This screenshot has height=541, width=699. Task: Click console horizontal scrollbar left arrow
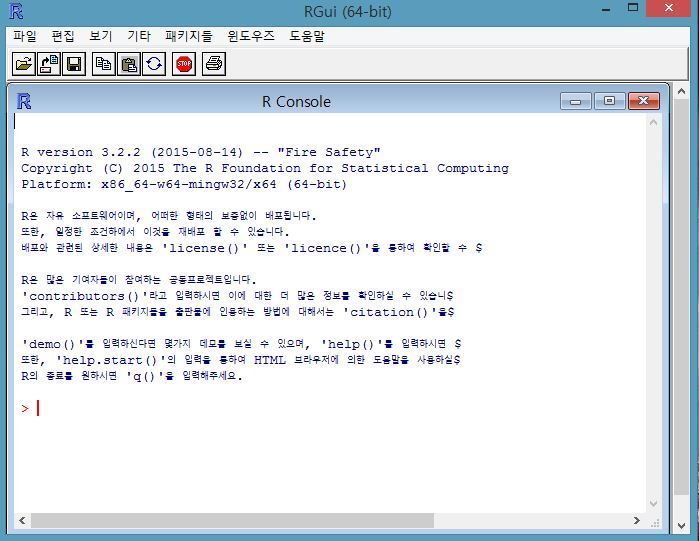(x=22, y=521)
